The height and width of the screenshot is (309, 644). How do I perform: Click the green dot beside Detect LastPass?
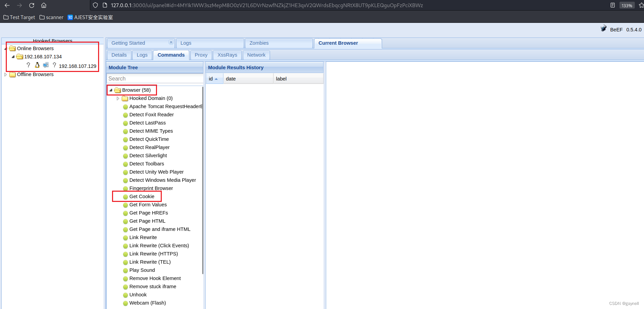point(125,123)
